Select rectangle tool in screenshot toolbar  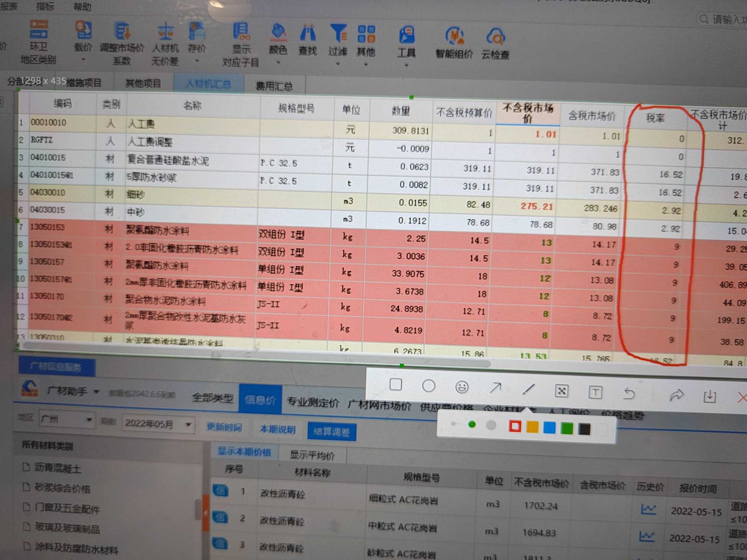point(395,384)
